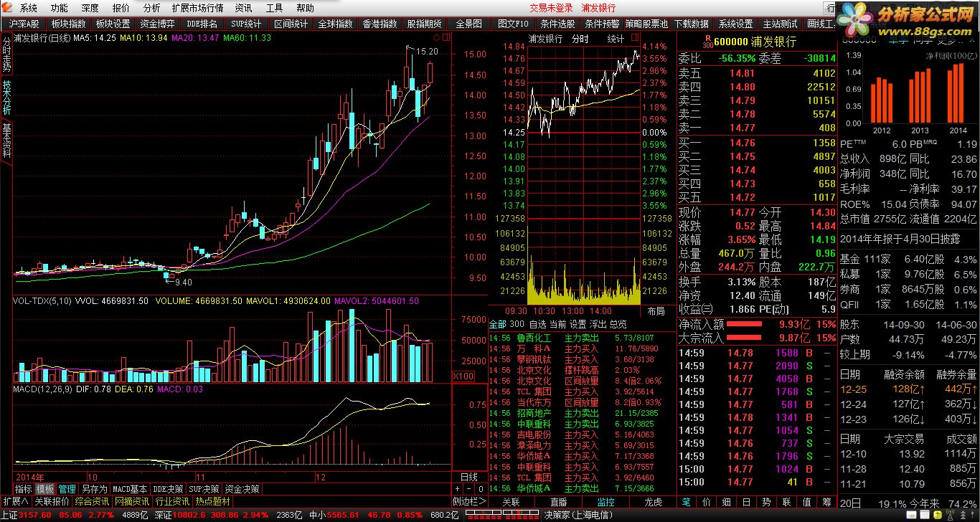Click the 资金博弈 toolbar button

[x=157, y=24]
